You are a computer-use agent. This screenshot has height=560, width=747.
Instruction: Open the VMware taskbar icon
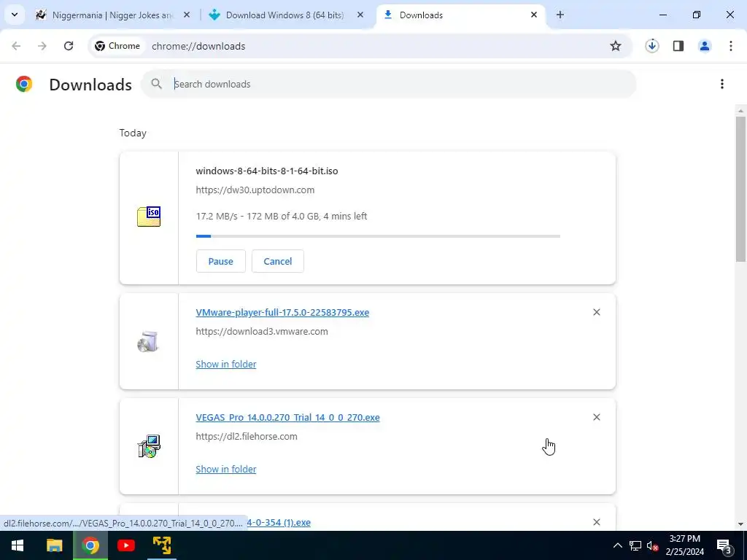162,545
